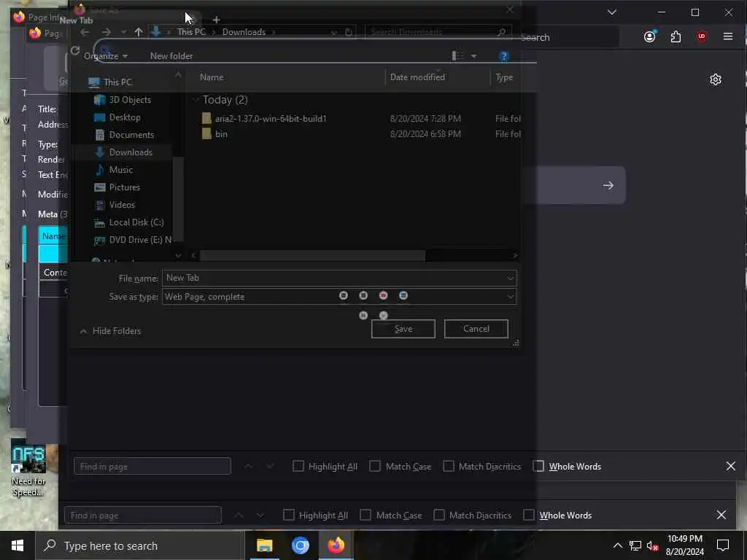Sort by Date modified column
747x560 pixels.
pos(417,77)
